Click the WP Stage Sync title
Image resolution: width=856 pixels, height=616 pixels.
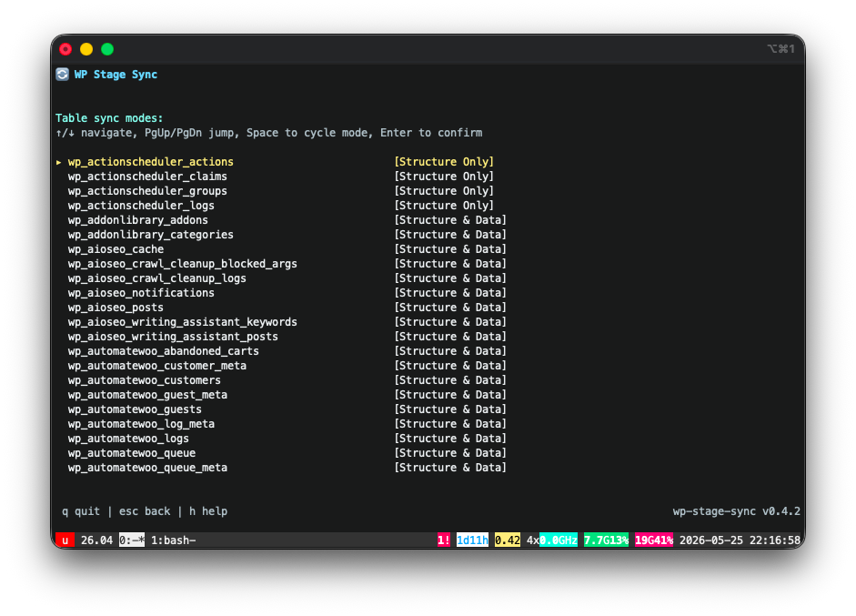pyautogui.click(x=116, y=75)
